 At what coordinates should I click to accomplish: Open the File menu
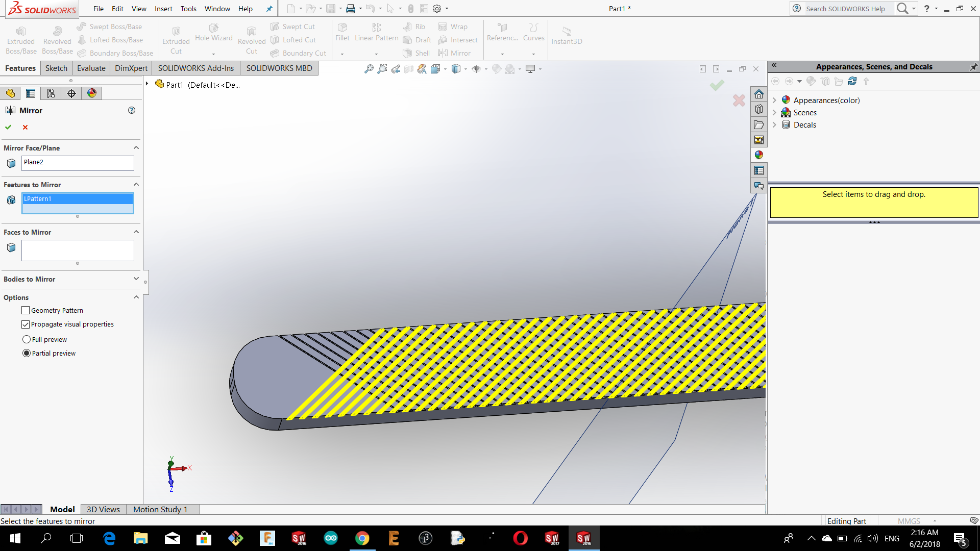pos(99,9)
